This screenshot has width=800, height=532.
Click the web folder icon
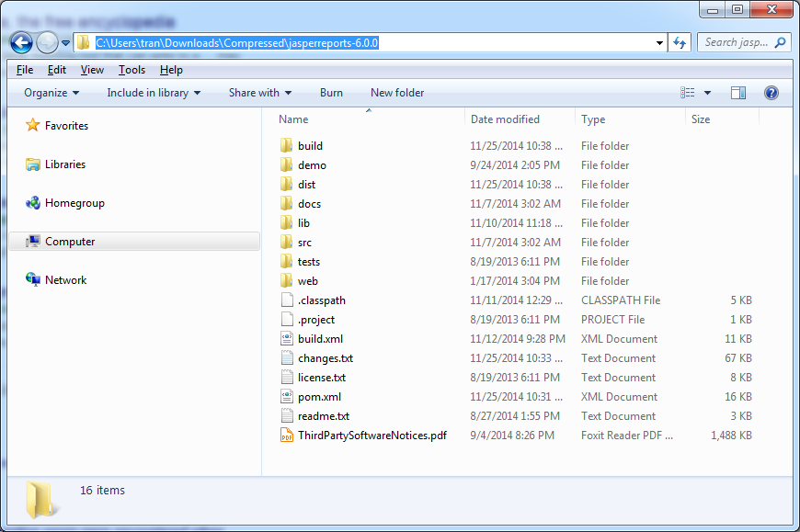click(x=286, y=281)
